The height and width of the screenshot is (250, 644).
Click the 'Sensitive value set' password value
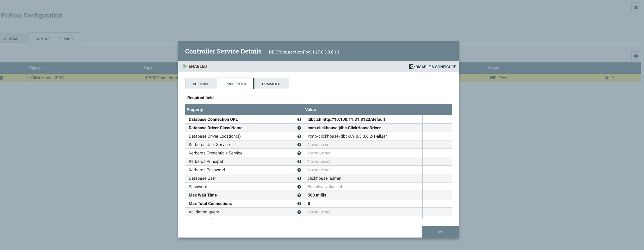pyautogui.click(x=325, y=187)
